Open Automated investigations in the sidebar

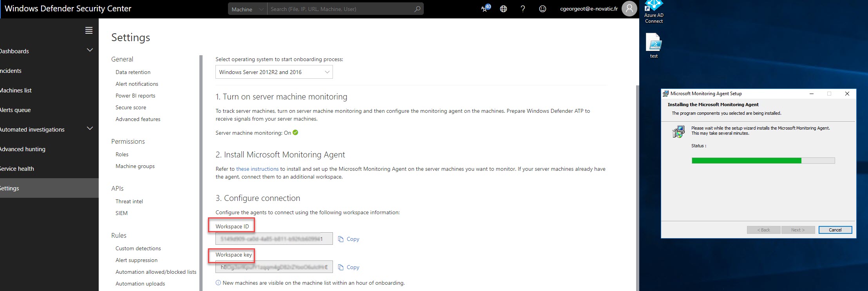32,130
